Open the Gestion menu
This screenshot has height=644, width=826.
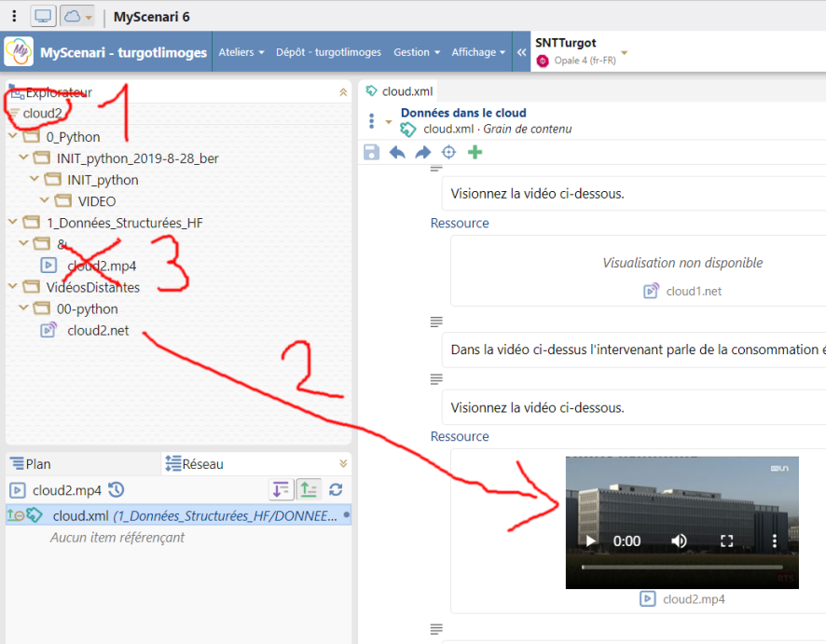tap(416, 52)
